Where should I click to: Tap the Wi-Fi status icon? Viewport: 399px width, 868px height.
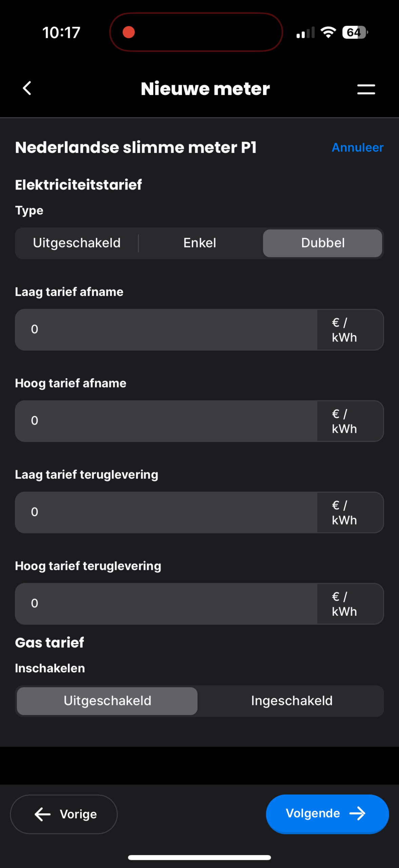pos(328,33)
